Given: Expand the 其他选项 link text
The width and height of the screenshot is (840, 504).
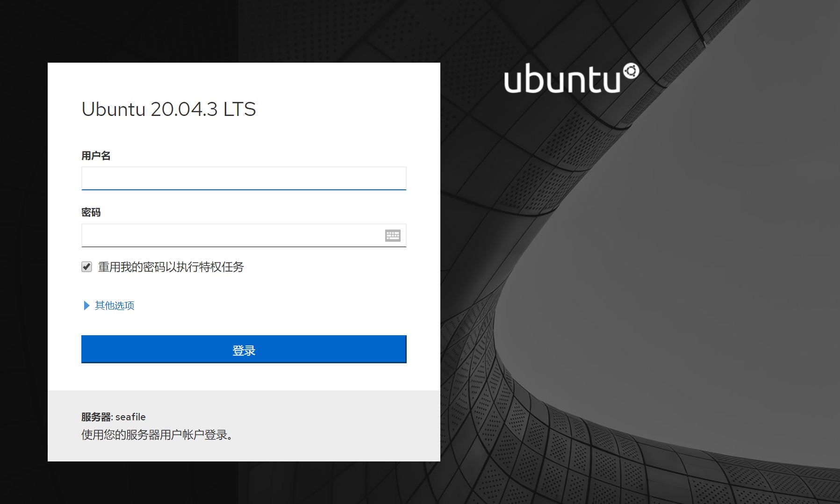Looking at the screenshot, I should coord(115,306).
